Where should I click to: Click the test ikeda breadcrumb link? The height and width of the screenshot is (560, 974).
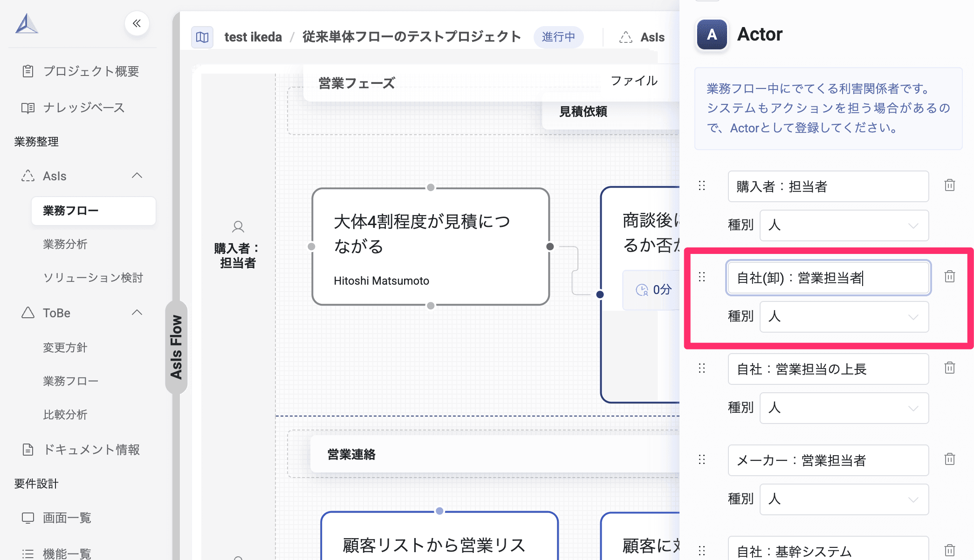(x=253, y=37)
